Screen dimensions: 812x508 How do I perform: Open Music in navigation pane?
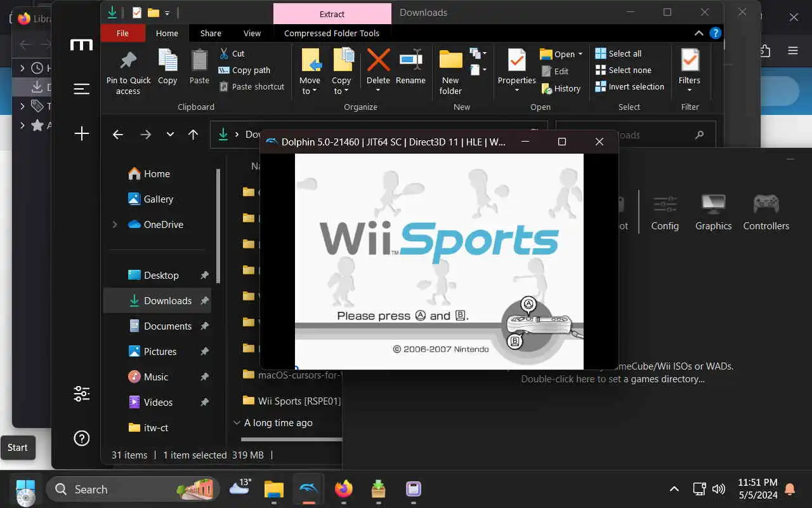(x=156, y=377)
